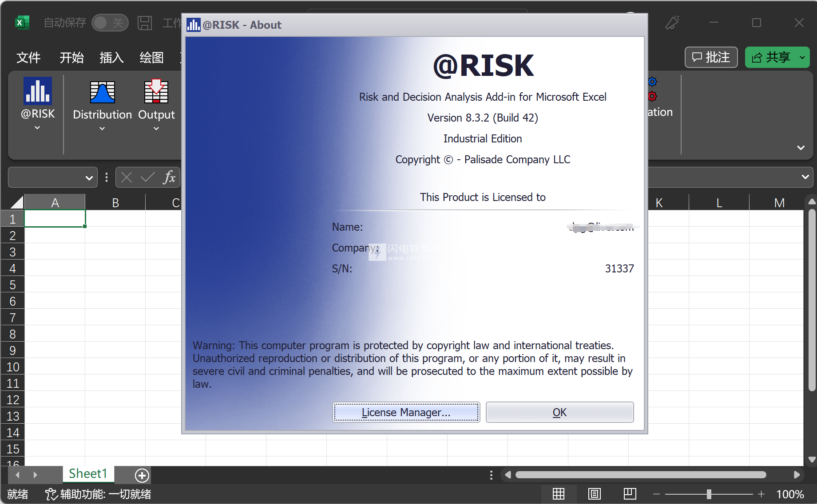The image size is (817, 504).
Task: Select column A header
Action: (55, 202)
